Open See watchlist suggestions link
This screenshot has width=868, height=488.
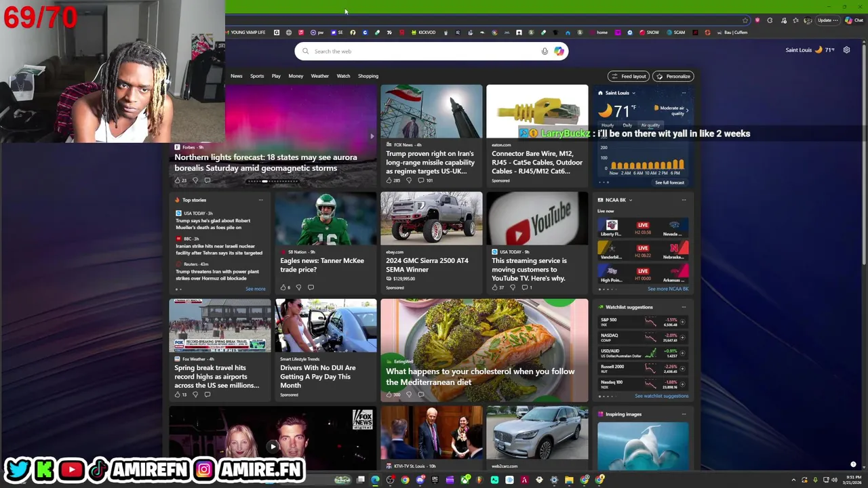click(661, 396)
